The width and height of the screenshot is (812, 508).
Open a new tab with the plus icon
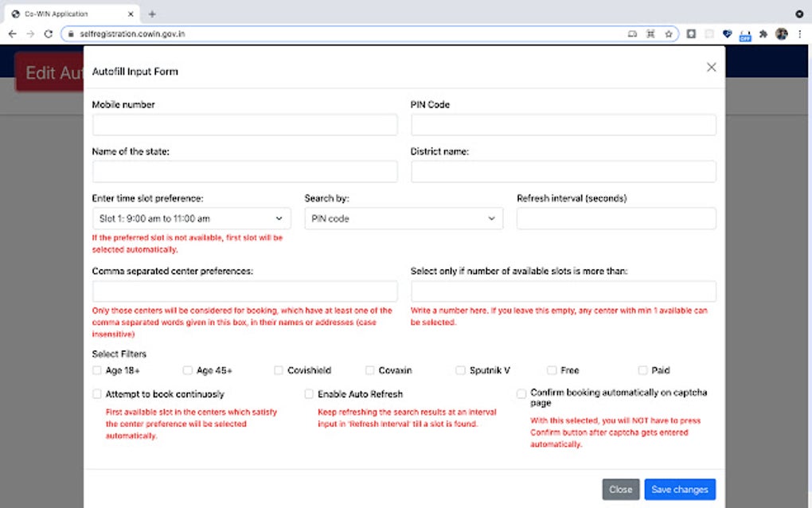coord(152,14)
